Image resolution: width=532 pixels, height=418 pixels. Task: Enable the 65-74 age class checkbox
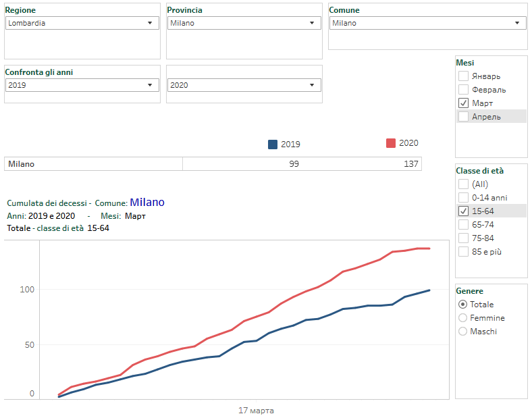463,225
